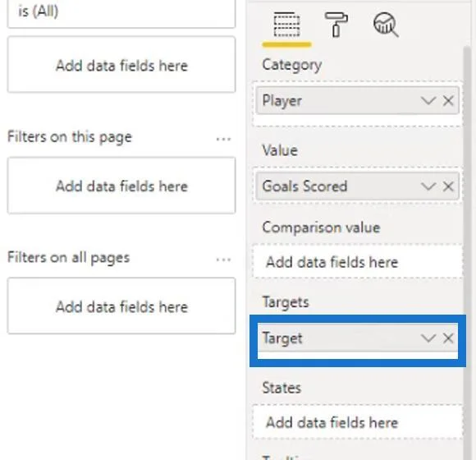Select the Target field pill
The height and width of the screenshot is (460, 476).
(x=357, y=338)
